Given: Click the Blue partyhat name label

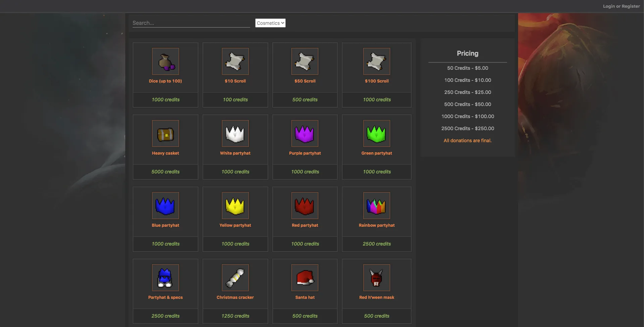Looking at the screenshot, I should coord(166,225).
